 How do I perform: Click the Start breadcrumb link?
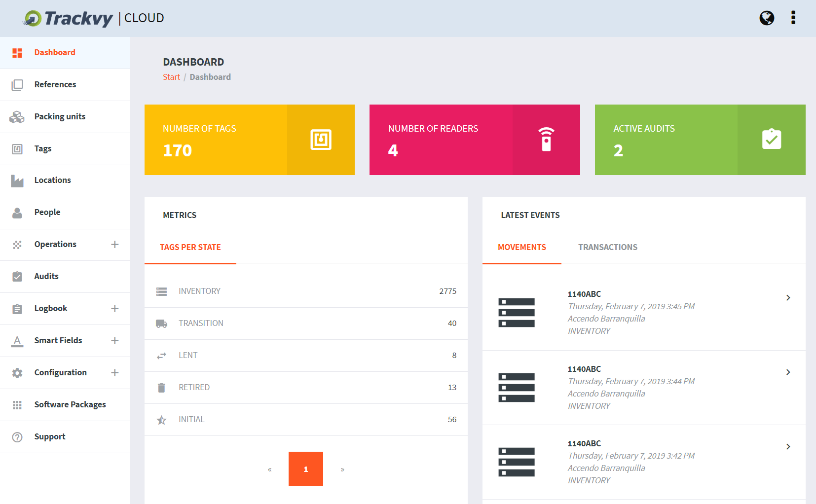[171, 77]
